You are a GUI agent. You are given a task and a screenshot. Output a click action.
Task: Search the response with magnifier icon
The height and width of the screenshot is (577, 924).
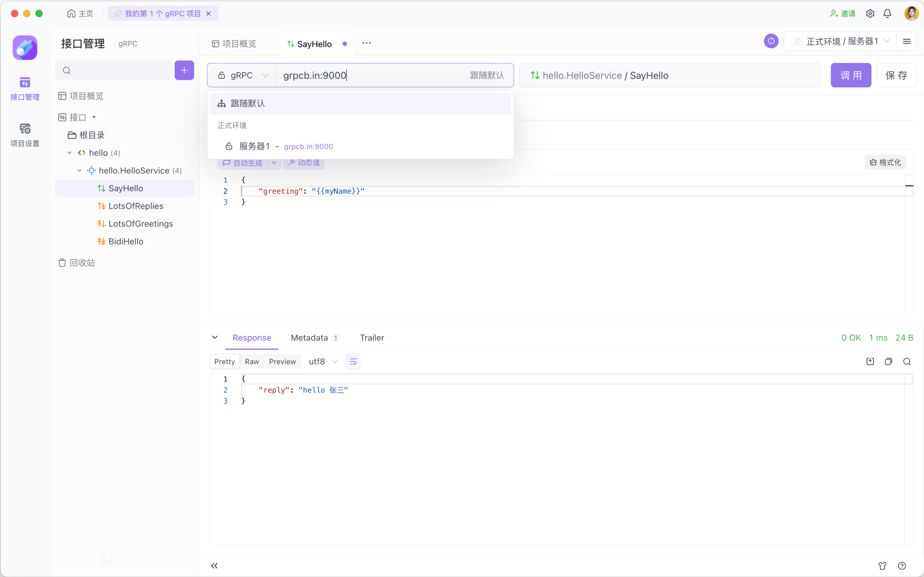(907, 361)
